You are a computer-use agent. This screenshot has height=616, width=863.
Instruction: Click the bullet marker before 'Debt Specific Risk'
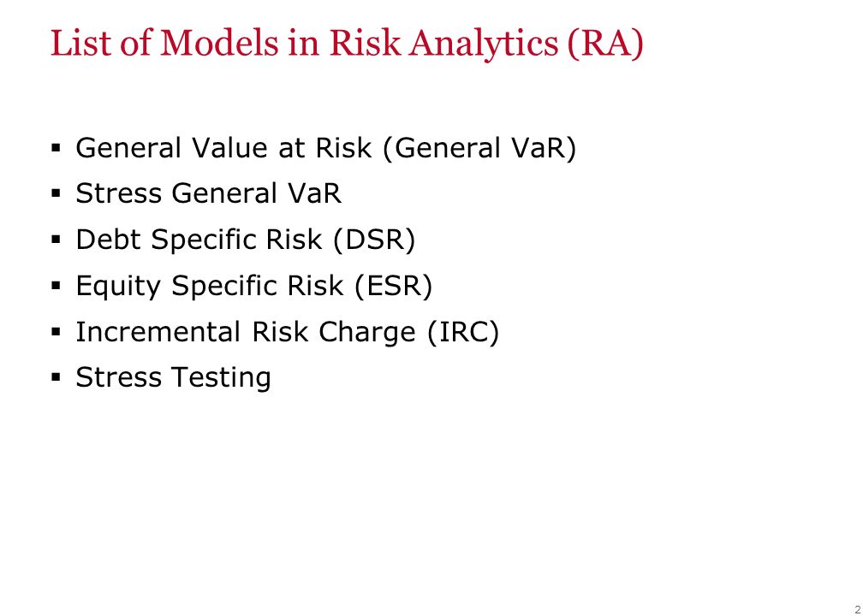point(56,240)
